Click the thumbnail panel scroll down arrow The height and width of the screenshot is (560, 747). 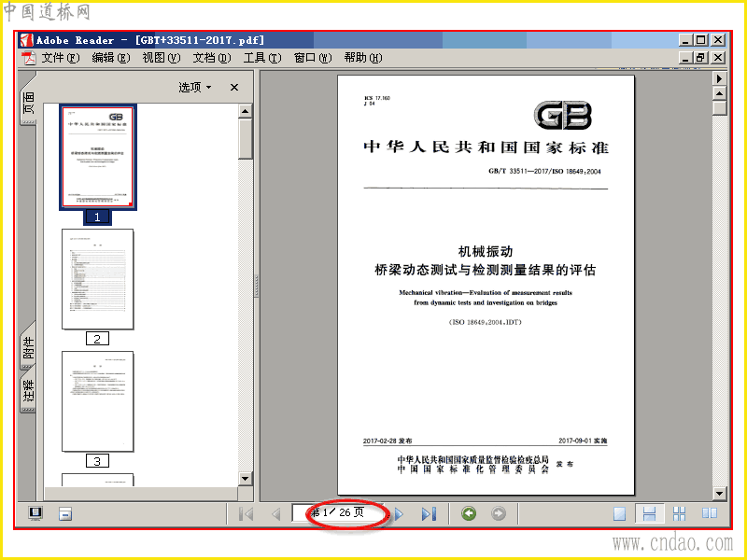tap(245, 479)
